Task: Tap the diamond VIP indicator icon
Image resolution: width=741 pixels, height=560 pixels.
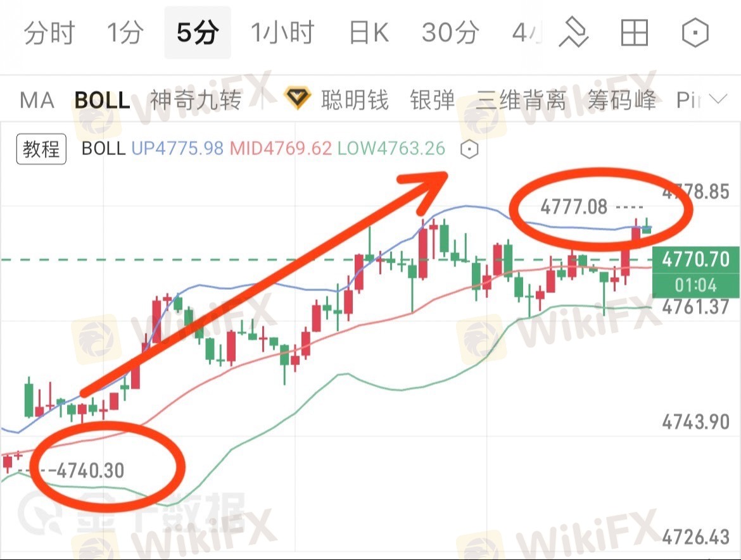Action: click(x=297, y=97)
